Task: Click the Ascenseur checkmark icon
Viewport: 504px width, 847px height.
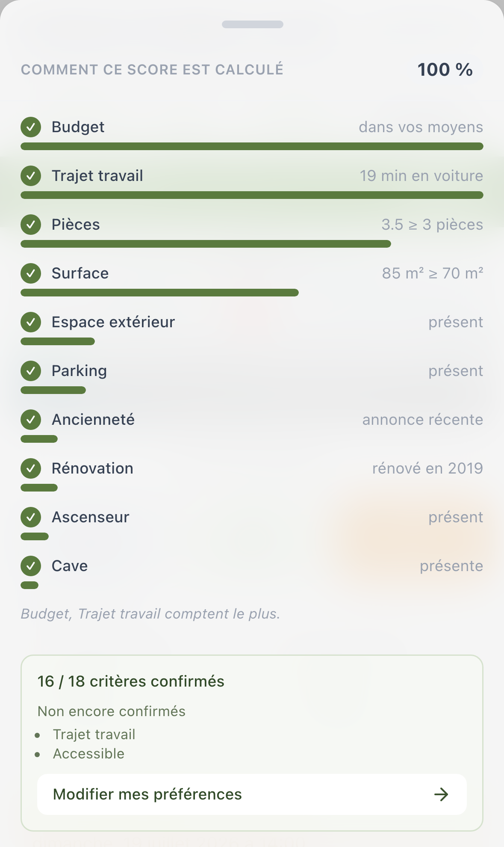Action: click(31, 517)
